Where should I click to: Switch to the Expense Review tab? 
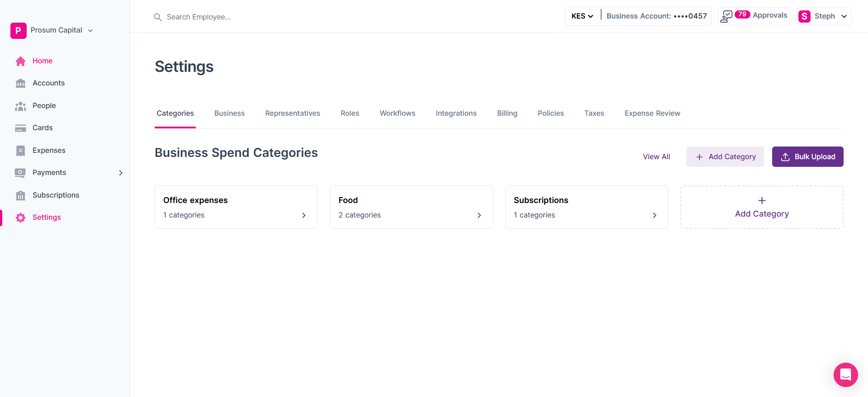pyautogui.click(x=652, y=113)
